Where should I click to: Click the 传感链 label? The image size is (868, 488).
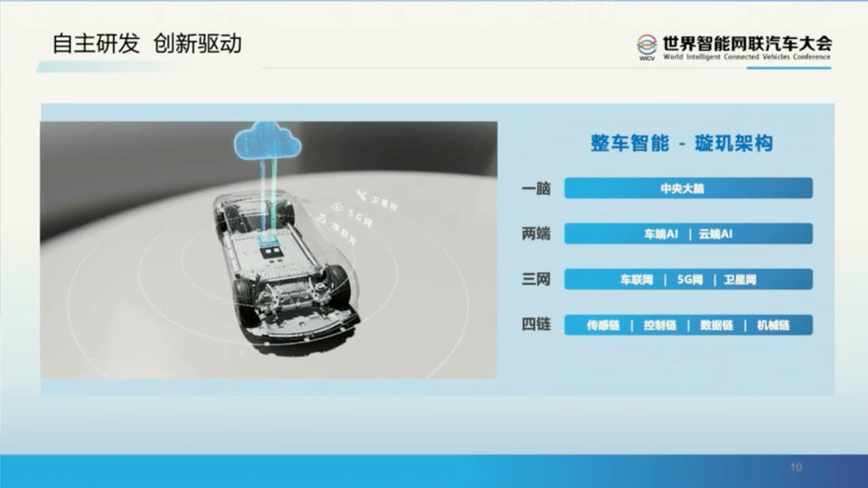(x=603, y=325)
